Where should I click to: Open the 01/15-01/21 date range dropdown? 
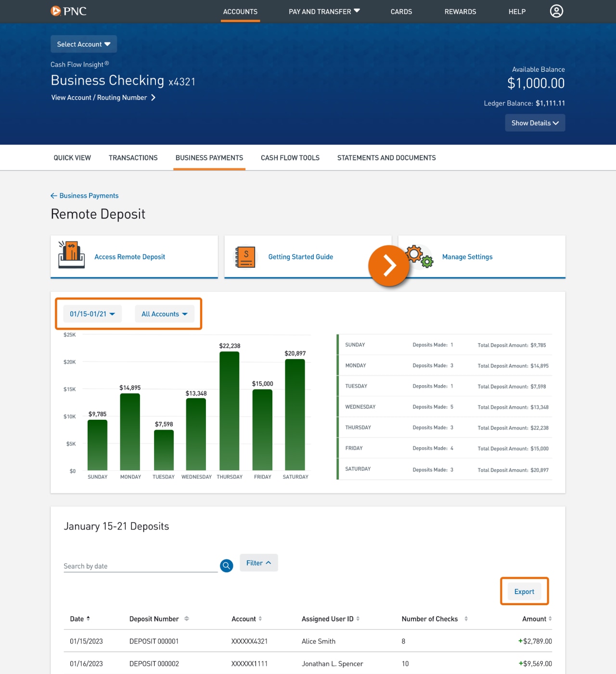pos(92,313)
